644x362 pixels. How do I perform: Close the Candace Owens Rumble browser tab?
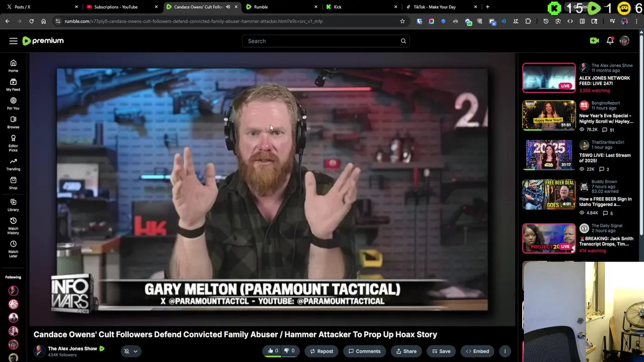click(236, 7)
